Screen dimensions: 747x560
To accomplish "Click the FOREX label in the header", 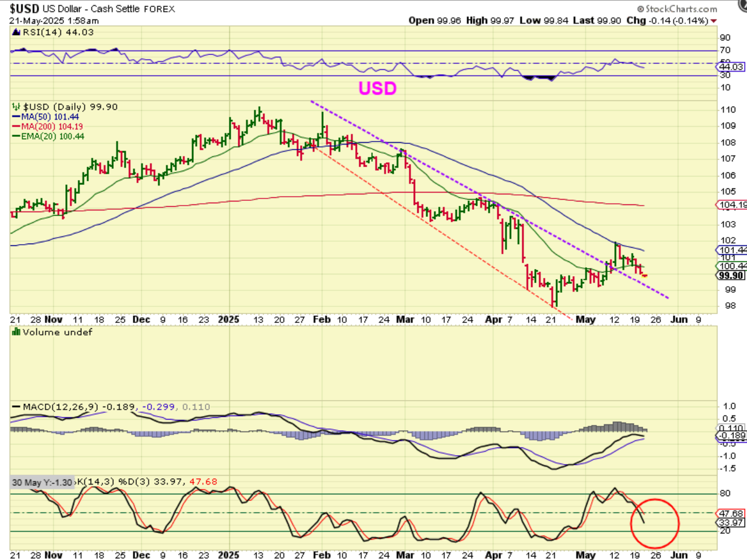I will (161, 10).
